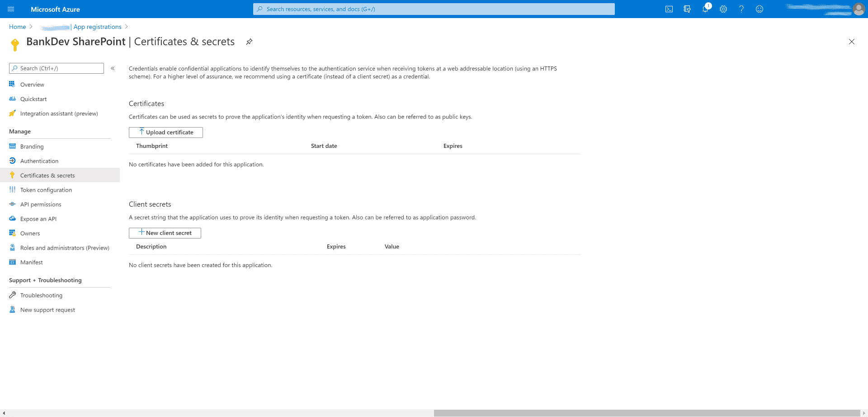Click the horizontal scrollbar thumb
Screen dimensions: 868x417
click(x=646, y=413)
